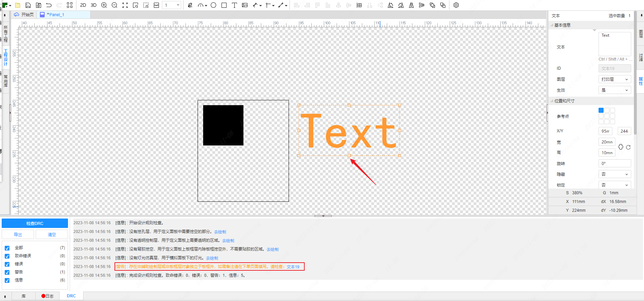Select the black square on the canvas
Image resolution: width=644 pixels, height=301 pixels.
(x=223, y=125)
